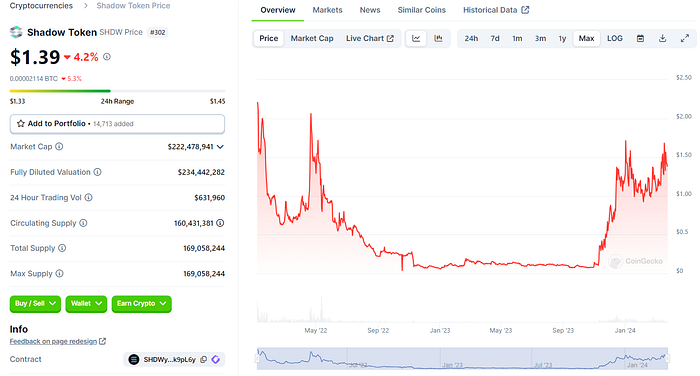Open Wallet dropdown

click(86, 304)
